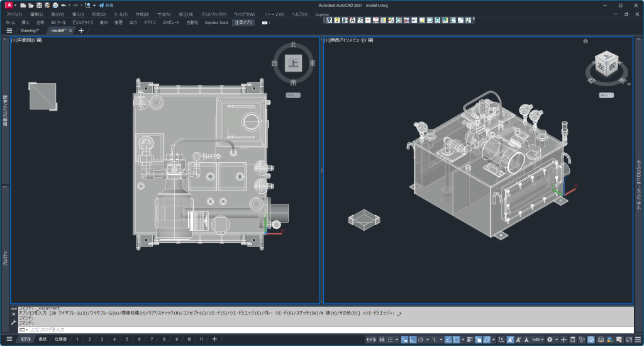
Task: Toggle grid display in status bar
Action: click(382, 340)
